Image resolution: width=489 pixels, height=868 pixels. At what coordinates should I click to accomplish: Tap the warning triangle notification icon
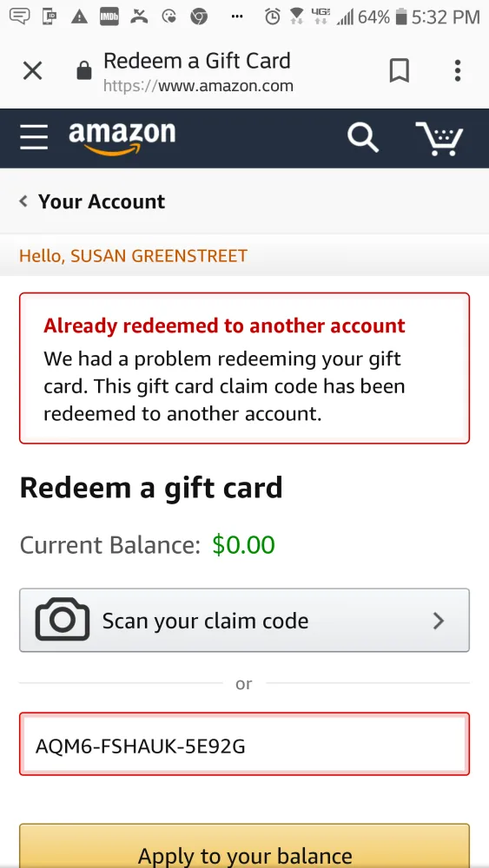(x=80, y=17)
